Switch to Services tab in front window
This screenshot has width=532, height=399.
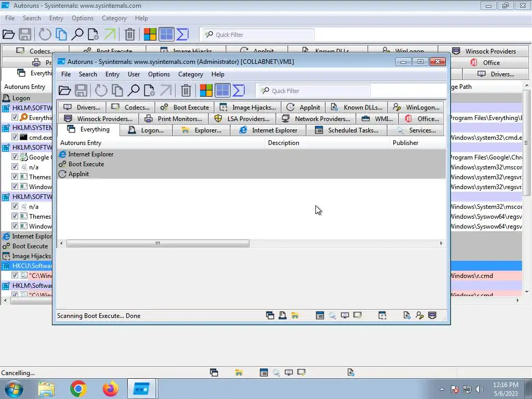(x=416, y=130)
